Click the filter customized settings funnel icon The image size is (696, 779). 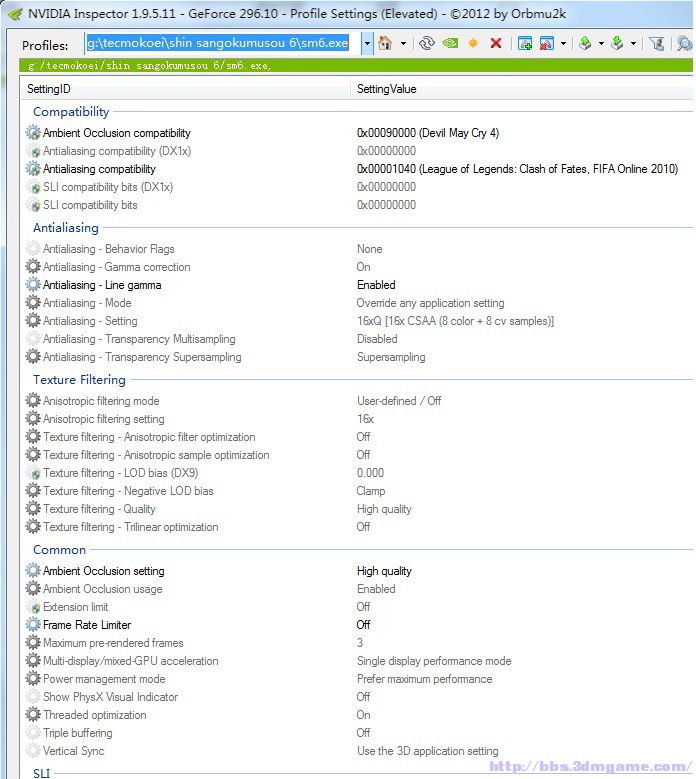(x=657, y=44)
